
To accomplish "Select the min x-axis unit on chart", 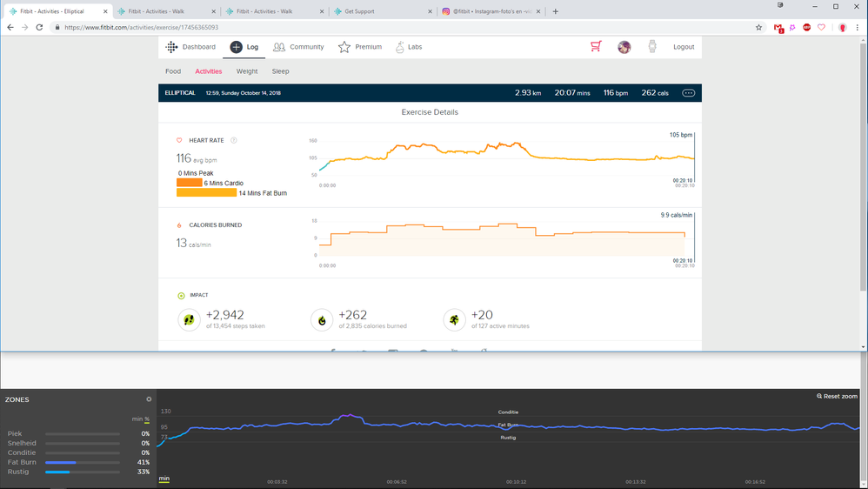I will point(164,479).
